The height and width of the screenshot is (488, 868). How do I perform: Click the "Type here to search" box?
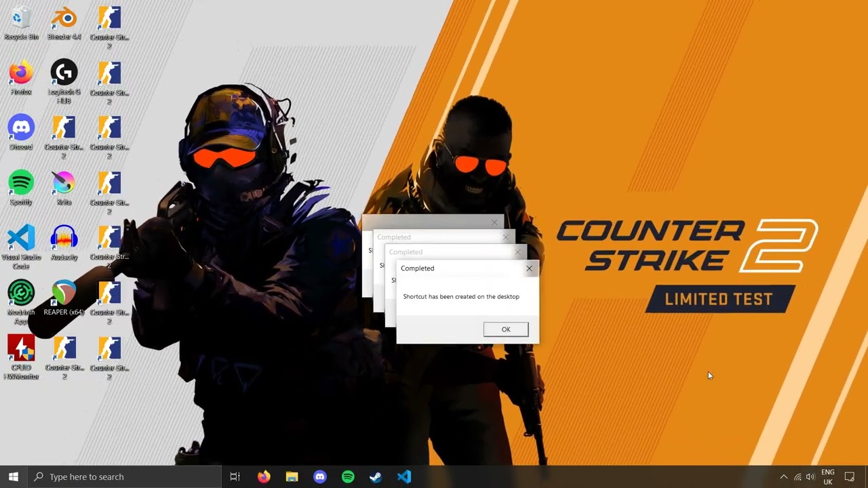click(124, 476)
